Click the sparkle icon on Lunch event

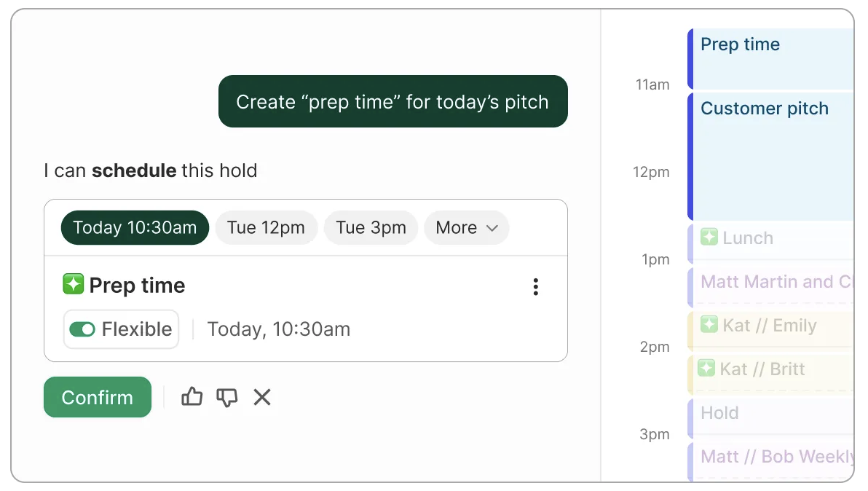(x=709, y=237)
